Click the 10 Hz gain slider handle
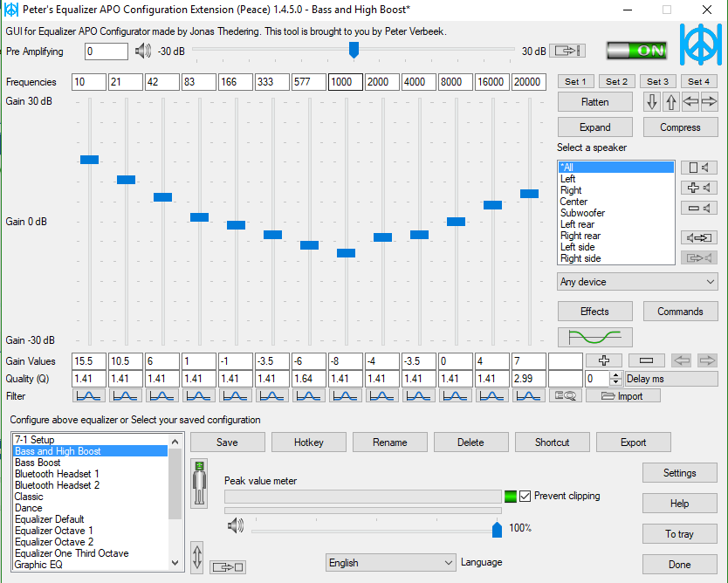Image resolution: width=728 pixels, height=583 pixels. pos(89,160)
